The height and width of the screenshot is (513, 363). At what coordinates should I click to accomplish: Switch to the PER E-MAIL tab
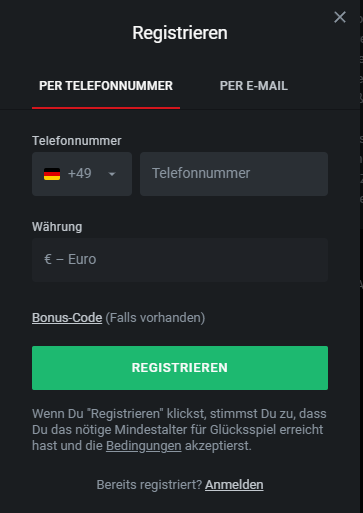(x=254, y=86)
